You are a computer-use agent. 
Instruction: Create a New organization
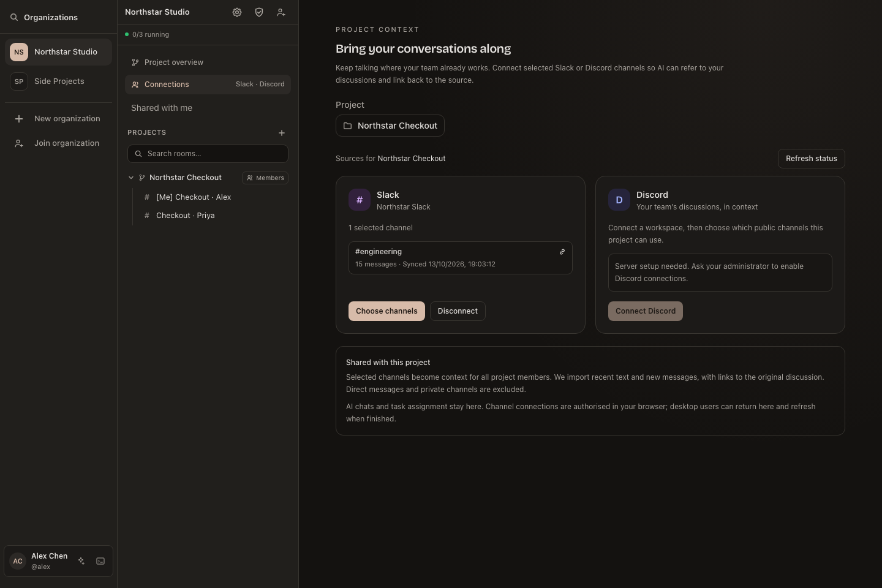[58, 119]
